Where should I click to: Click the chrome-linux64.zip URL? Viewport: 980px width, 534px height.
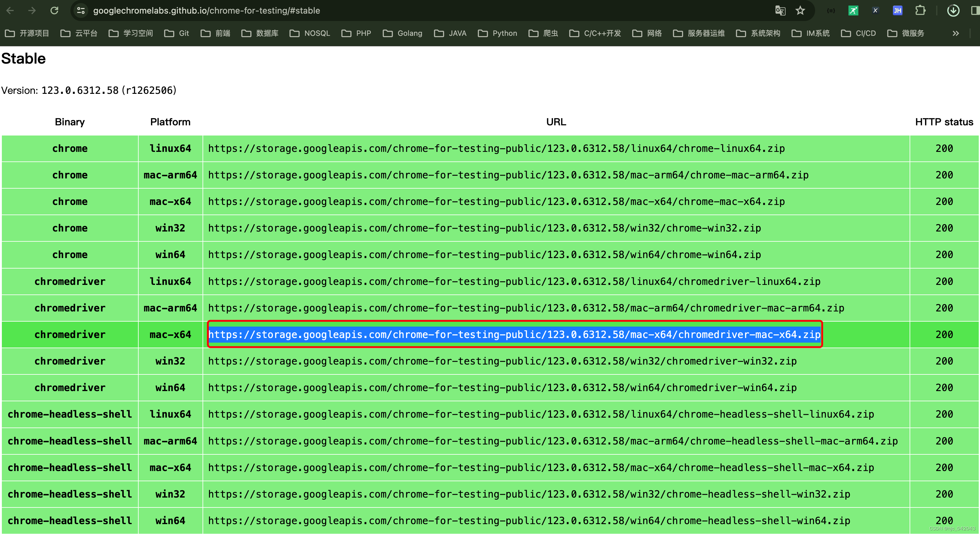(496, 148)
